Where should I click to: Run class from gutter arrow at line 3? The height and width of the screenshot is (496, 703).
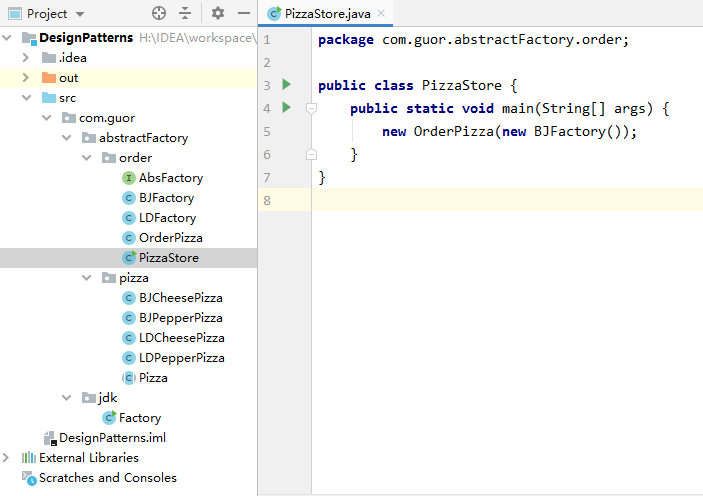286,84
